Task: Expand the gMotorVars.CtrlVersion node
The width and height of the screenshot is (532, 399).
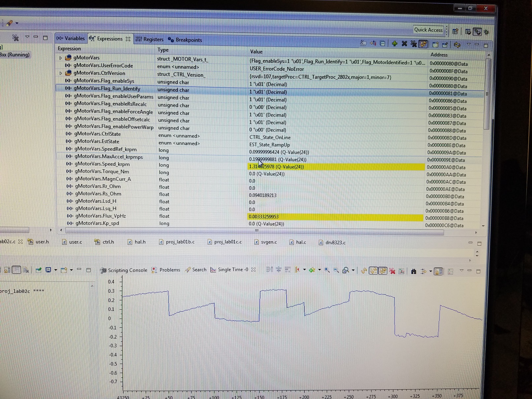Action: point(61,73)
